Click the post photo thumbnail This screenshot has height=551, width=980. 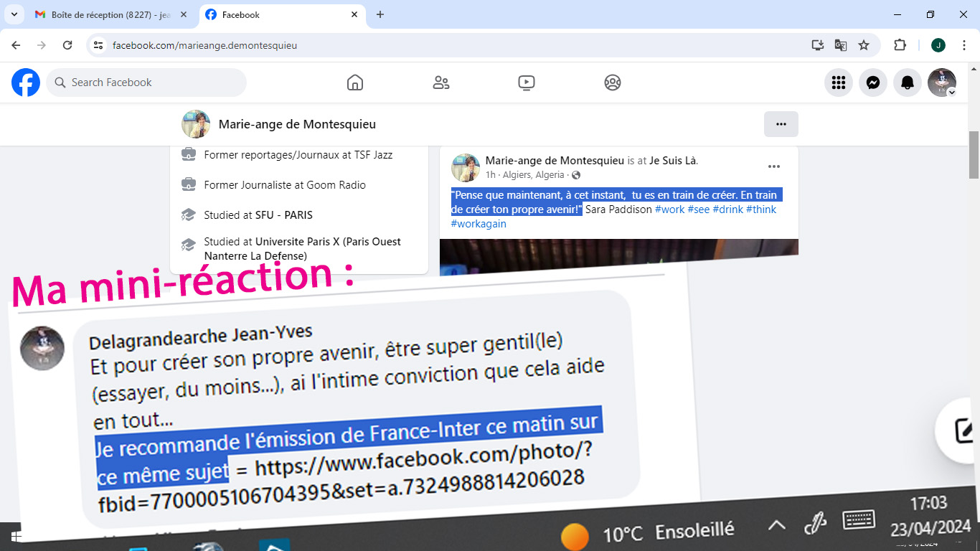pyautogui.click(x=618, y=257)
